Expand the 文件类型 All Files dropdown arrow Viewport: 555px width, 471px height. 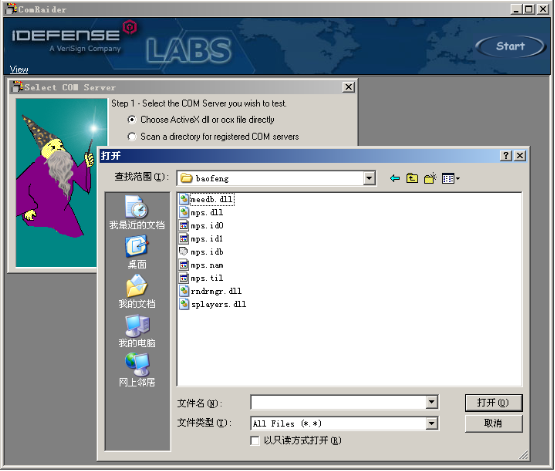pyautogui.click(x=431, y=424)
